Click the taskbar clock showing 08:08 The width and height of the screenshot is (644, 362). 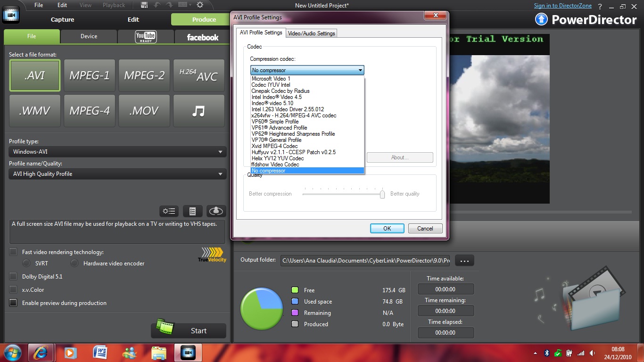point(618,353)
